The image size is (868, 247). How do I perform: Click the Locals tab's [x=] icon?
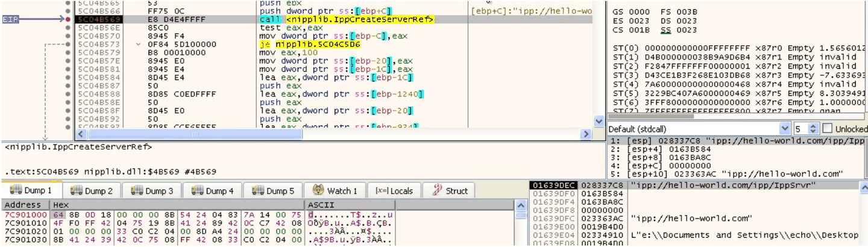tap(382, 190)
